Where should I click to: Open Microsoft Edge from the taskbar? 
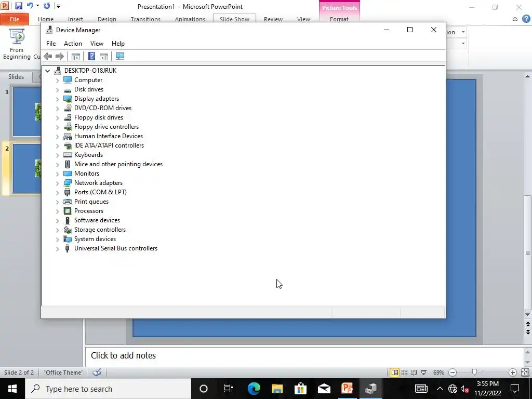coord(254,389)
